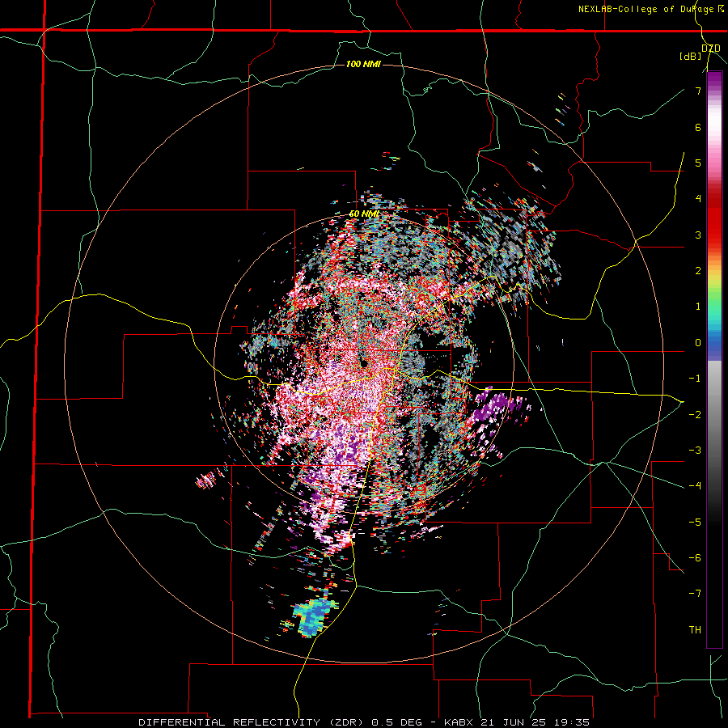Click the [dB] units label
Viewport: 728px width, 728px height.
(x=691, y=56)
